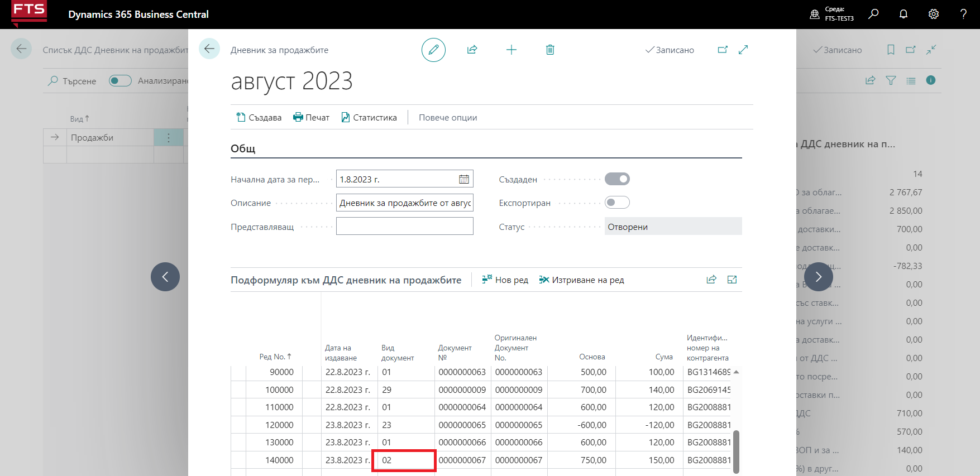Open card in new window
The image size is (980, 476).
(x=723, y=50)
